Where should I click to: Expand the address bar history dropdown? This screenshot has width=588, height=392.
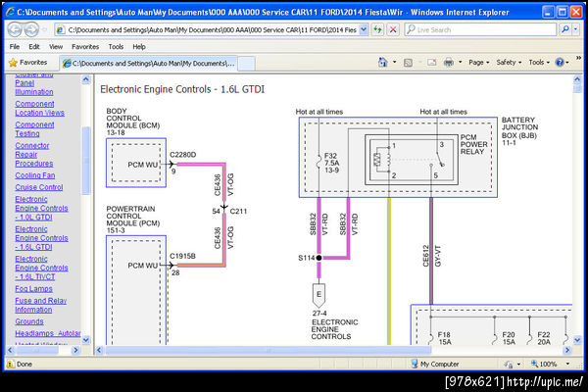click(x=364, y=29)
